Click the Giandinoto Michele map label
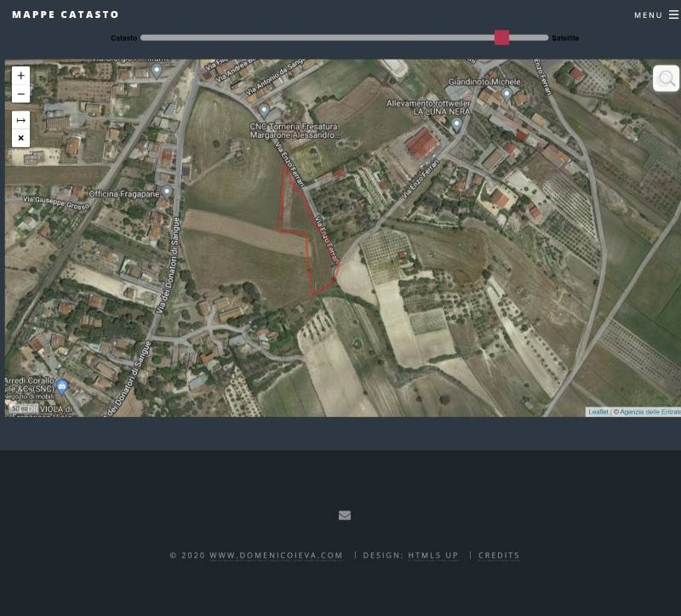This screenshot has height=616, width=681. pyautogui.click(x=484, y=82)
